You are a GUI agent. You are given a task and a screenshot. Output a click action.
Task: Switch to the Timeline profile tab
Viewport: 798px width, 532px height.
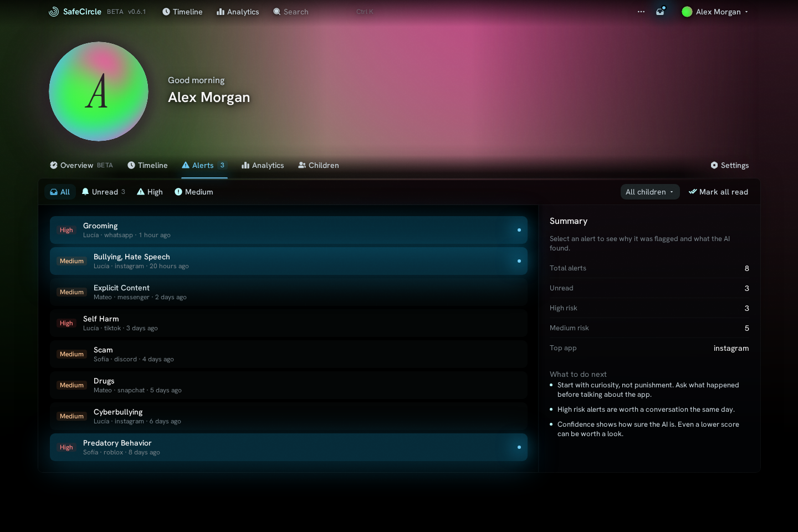point(147,165)
